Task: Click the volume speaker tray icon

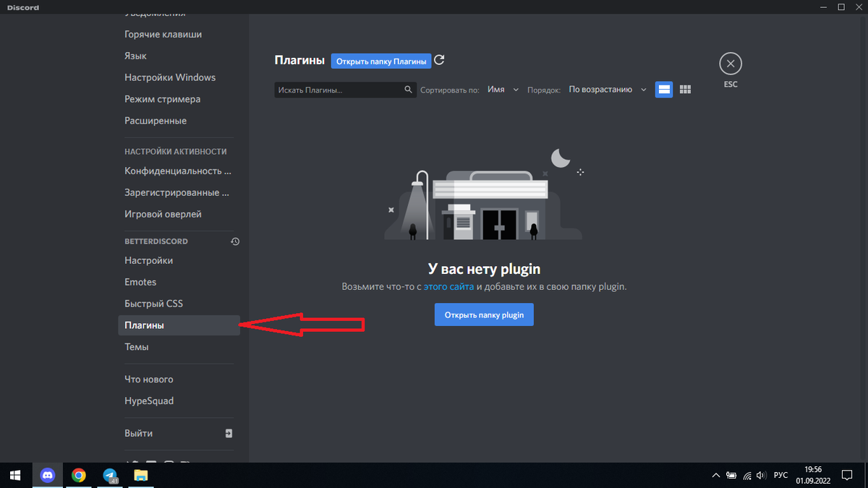Action: [x=761, y=475]
